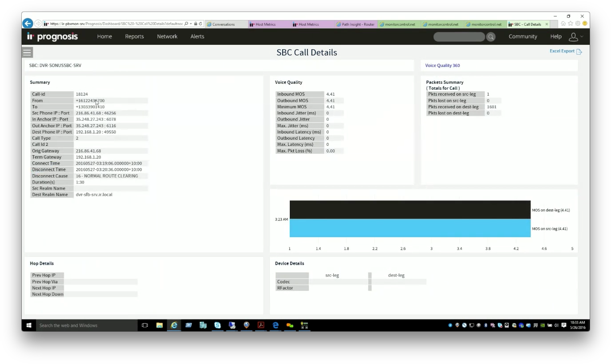The width and height of the screenshot is (611, 364).
Task: Open the hamburger sidebar menu
Action: [27, 52]
